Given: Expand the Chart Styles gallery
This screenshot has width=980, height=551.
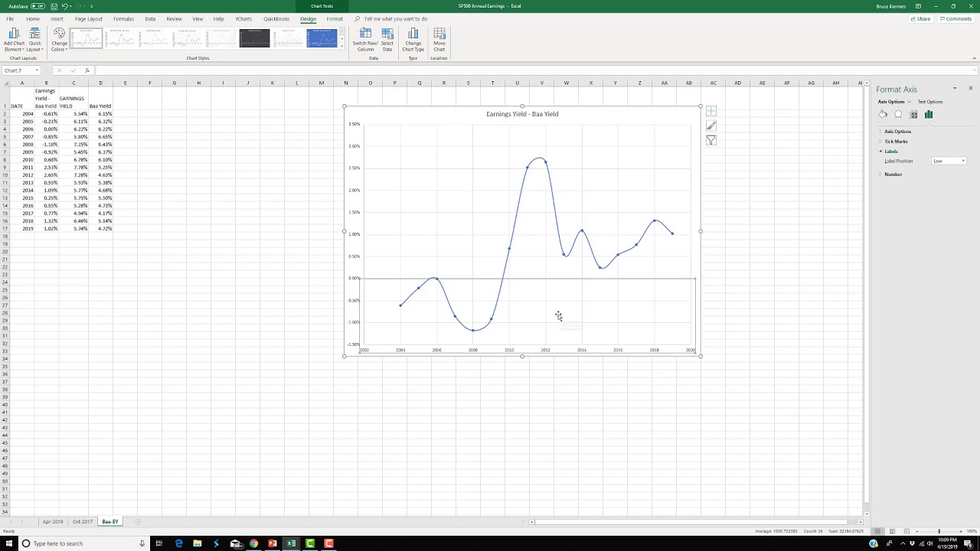Looking at the screenshot, I should 341,45.
